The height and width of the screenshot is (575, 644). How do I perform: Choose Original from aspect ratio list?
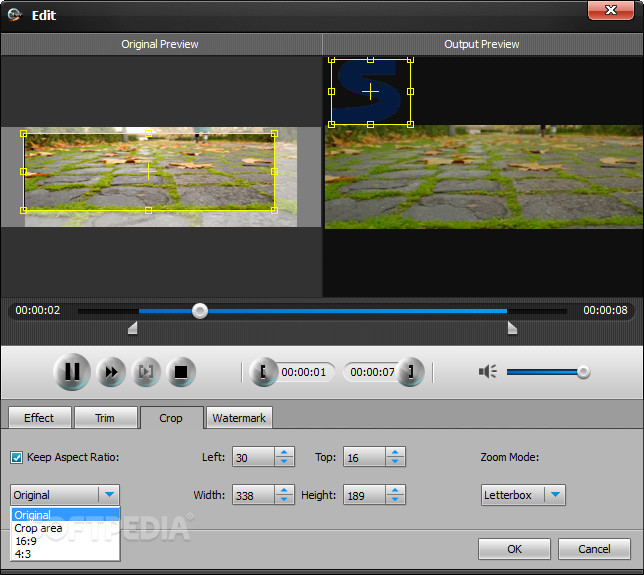65,515
